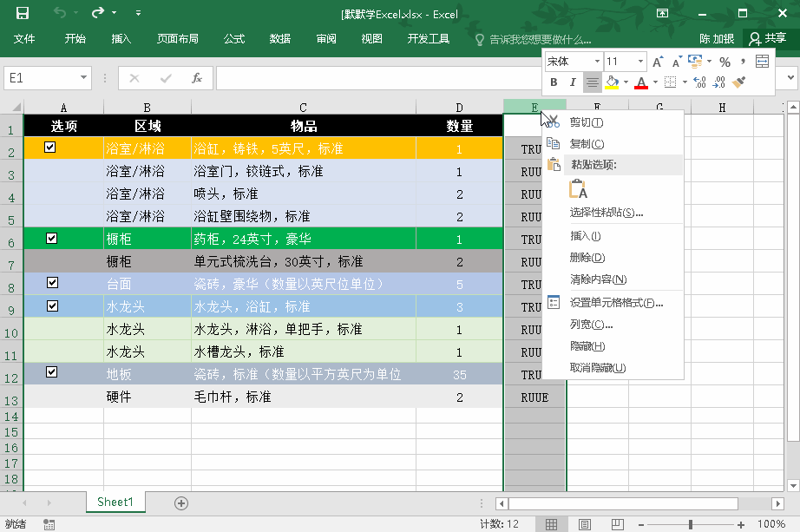The width and height of the screenshot is (800, 532).
Task: Apply comma style from the mini toolbar
Action: point(743,62)
